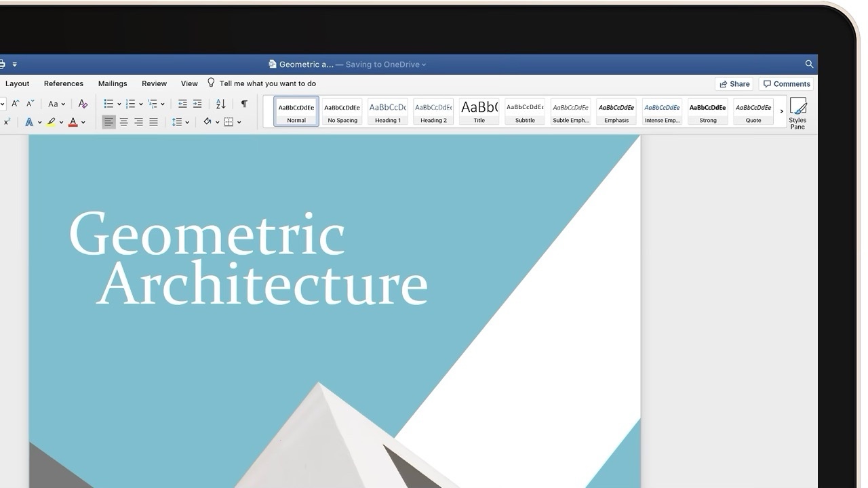The height and width of the screenshot is (488, 868).
Task: Expand the line spacing dropdown
Action: [179, 122]
